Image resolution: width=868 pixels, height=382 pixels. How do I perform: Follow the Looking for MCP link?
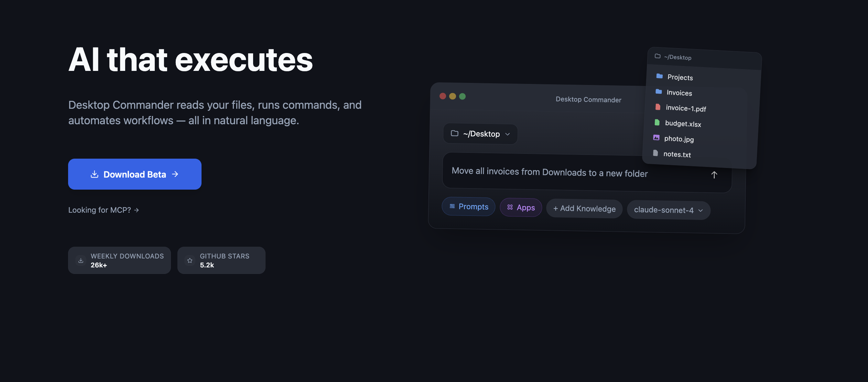(104, 210)
